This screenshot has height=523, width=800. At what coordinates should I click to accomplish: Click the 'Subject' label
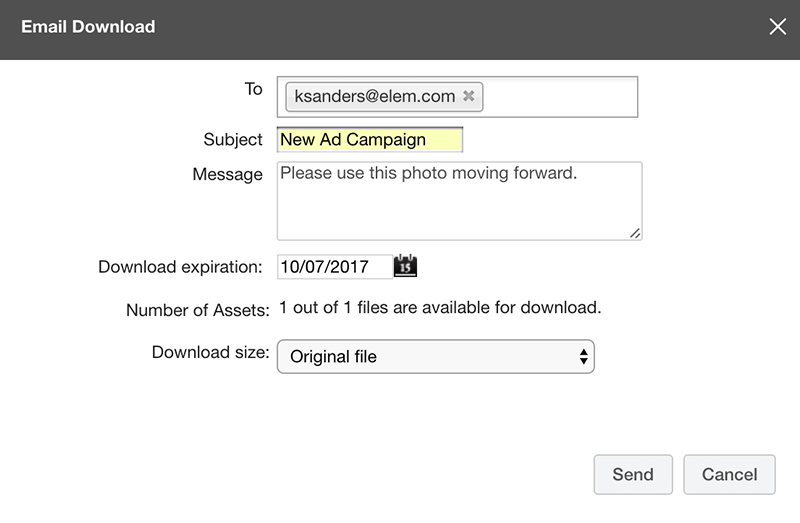(233, 139)
